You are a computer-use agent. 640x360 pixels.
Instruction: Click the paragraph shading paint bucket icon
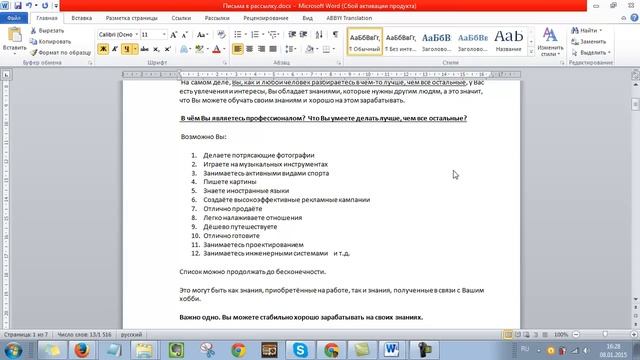pos(310,49)
